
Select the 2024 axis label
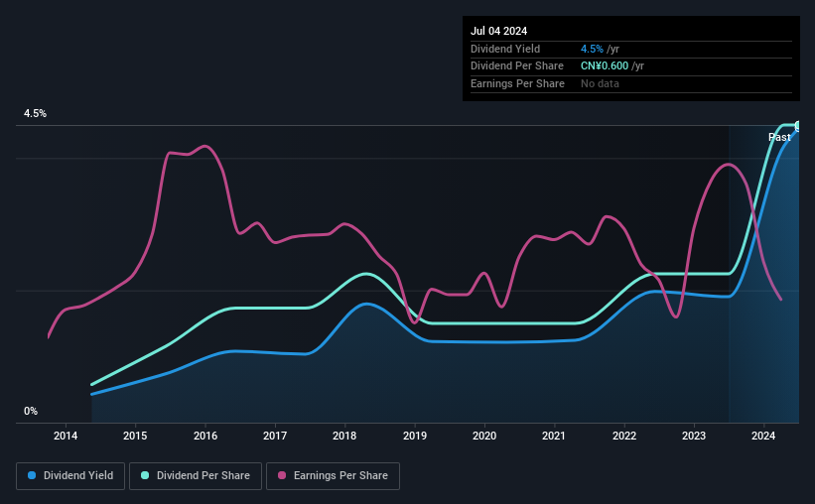(x=763, y=436)
